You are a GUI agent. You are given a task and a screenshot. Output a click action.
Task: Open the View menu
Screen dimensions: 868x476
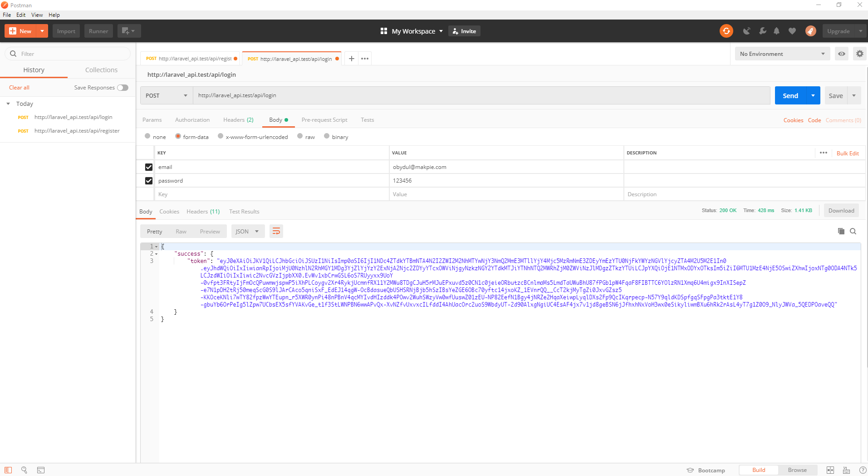[x=37, y=15]
